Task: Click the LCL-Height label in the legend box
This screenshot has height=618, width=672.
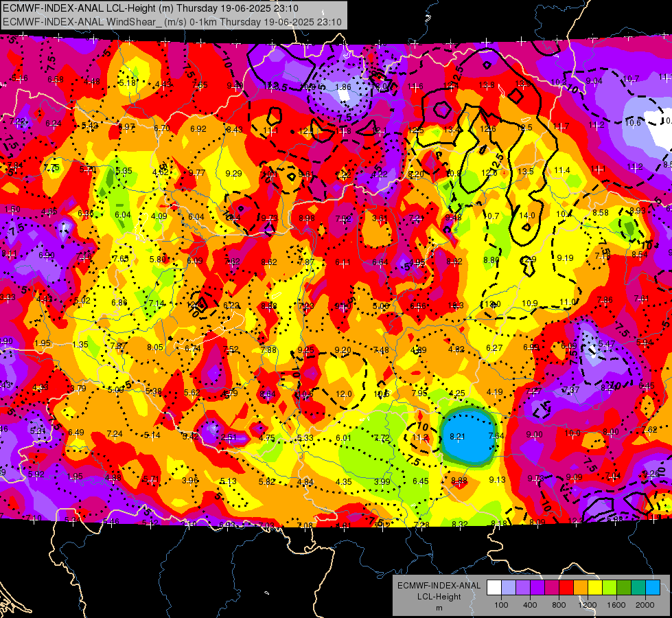Action: [439, 597]
